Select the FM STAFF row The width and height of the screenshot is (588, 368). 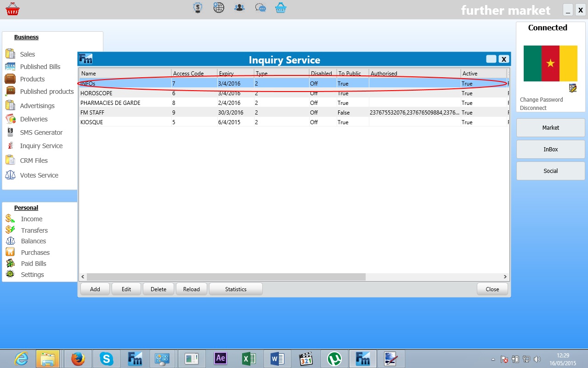point(294,112)
